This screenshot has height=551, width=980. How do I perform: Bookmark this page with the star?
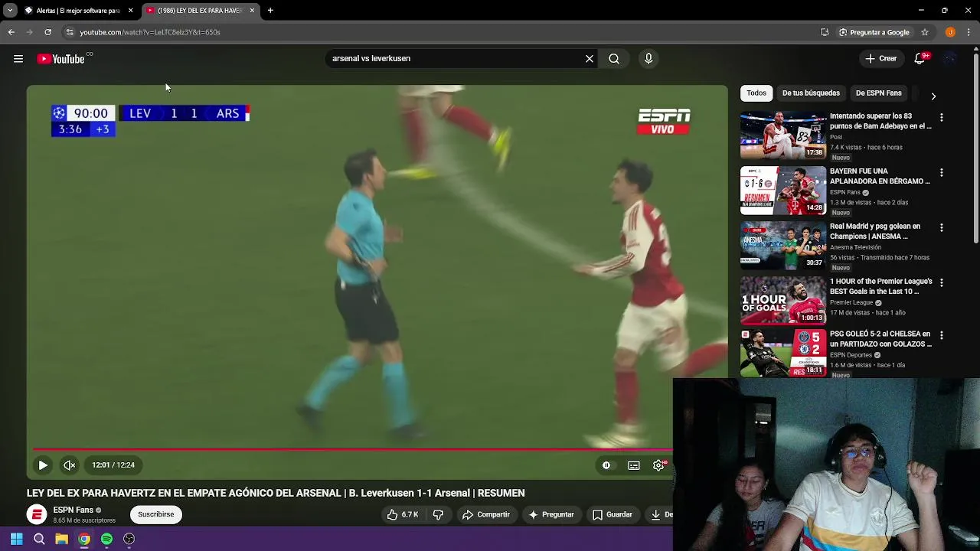pyautogui.click(x=925, y=32)
